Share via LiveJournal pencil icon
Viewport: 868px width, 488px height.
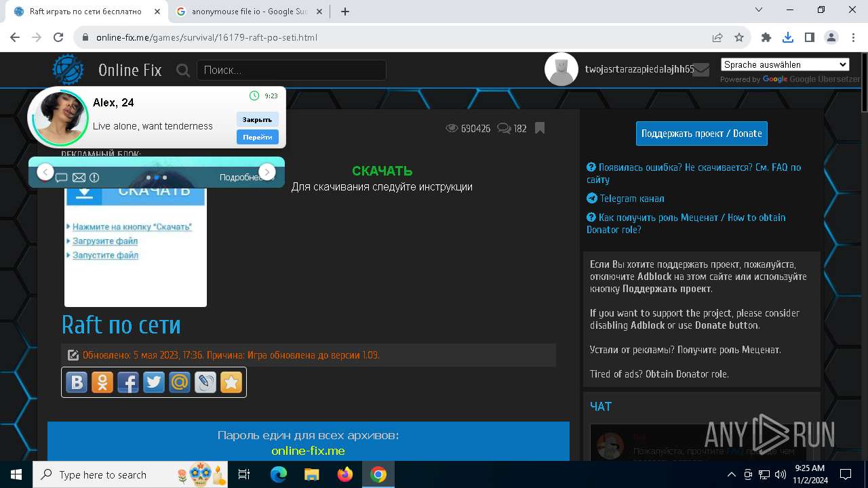tap(205, 382)
